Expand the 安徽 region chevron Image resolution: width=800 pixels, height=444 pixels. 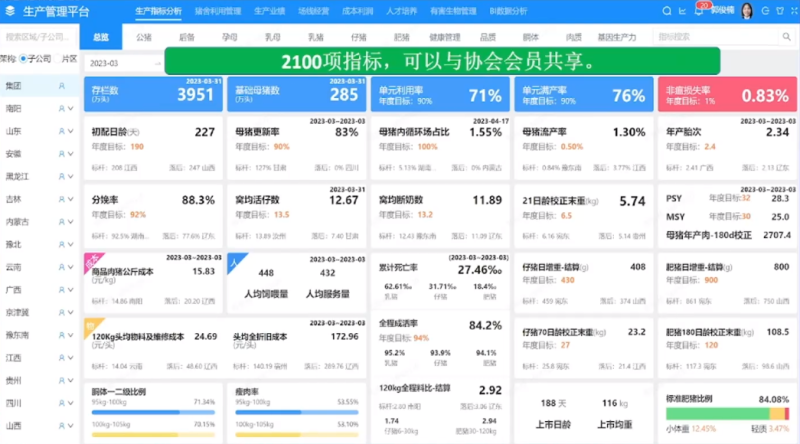(70, 154)
